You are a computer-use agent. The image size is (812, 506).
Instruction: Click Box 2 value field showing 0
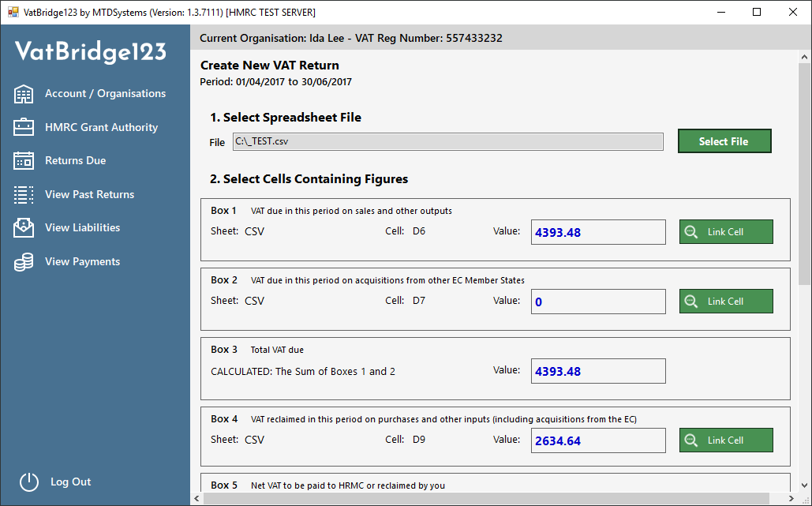click(598, 302)
